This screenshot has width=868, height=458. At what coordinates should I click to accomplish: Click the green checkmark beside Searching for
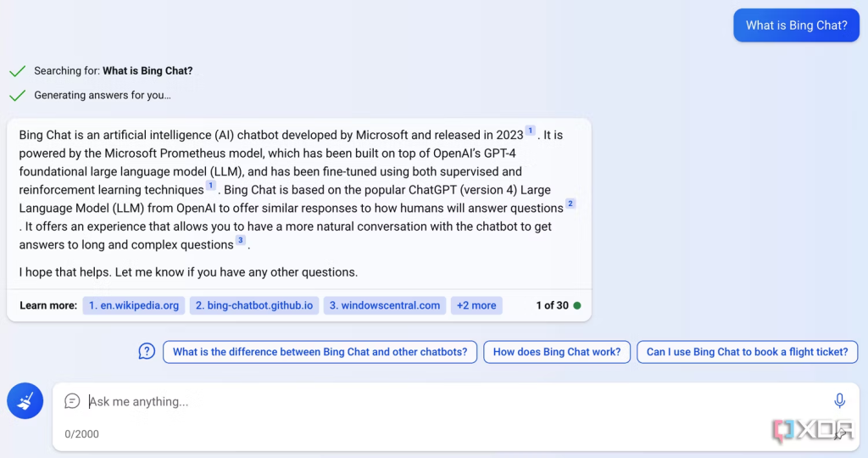tap(18, 71)
